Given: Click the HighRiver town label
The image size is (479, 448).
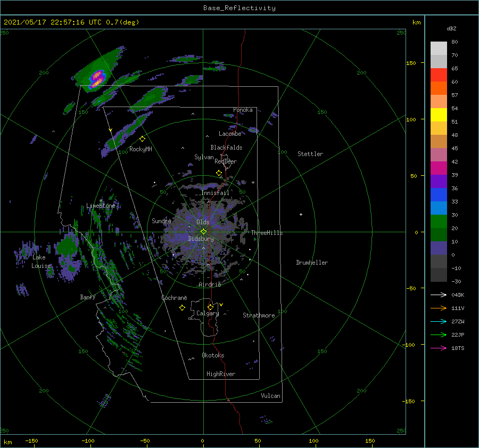Looking at the screenshot, I should coord(221,374).
